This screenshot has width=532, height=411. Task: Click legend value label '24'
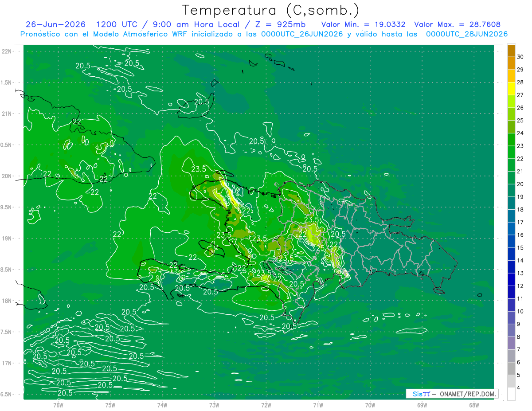520,133
